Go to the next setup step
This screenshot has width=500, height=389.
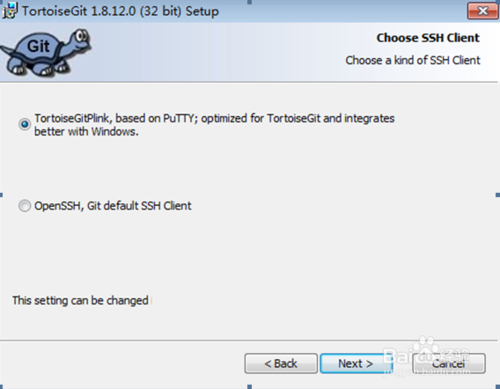(x=356, y=363)
